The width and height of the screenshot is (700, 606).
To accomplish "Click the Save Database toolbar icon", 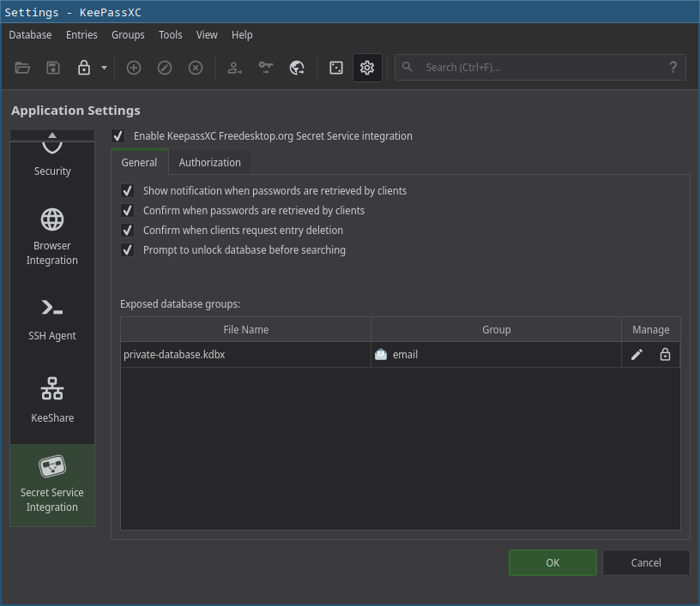I will click(53, 68).
